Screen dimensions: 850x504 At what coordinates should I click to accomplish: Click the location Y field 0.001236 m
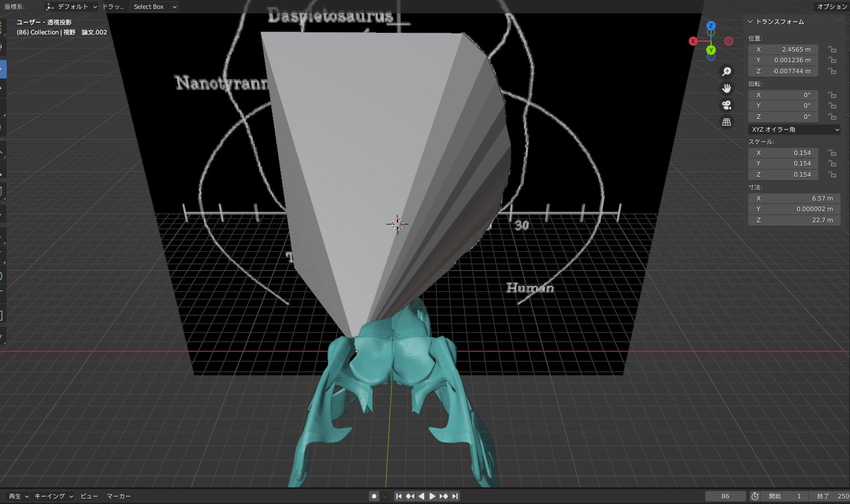click(783, 60)
